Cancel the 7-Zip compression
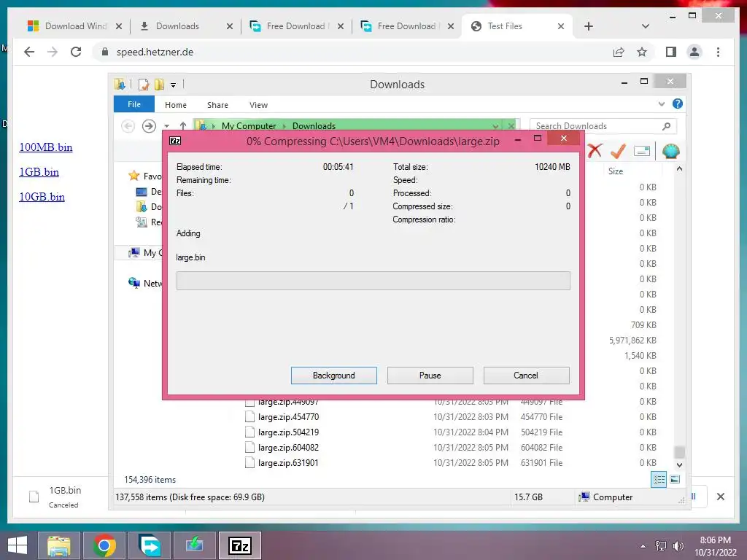 point(527,376)
